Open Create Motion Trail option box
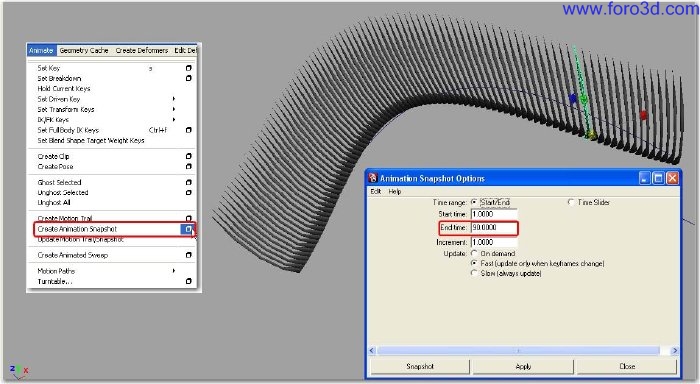 (188, 218)
